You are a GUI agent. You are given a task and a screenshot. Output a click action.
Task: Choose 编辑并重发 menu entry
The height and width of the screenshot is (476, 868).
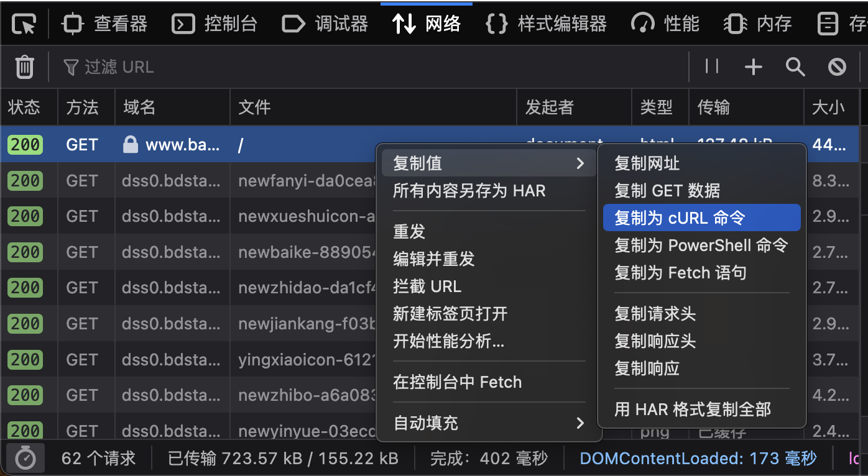click(x=487, y=259)
